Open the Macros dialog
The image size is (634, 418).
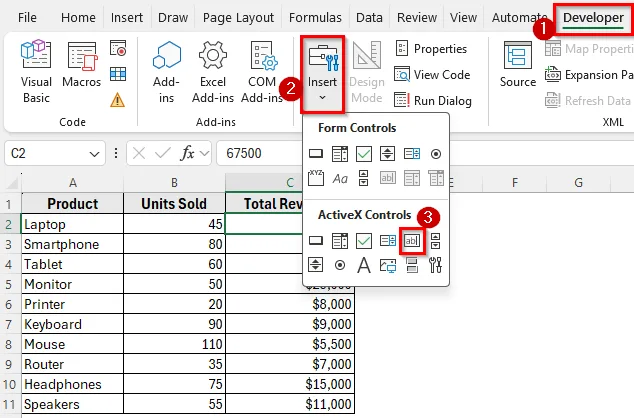point(82,65)
